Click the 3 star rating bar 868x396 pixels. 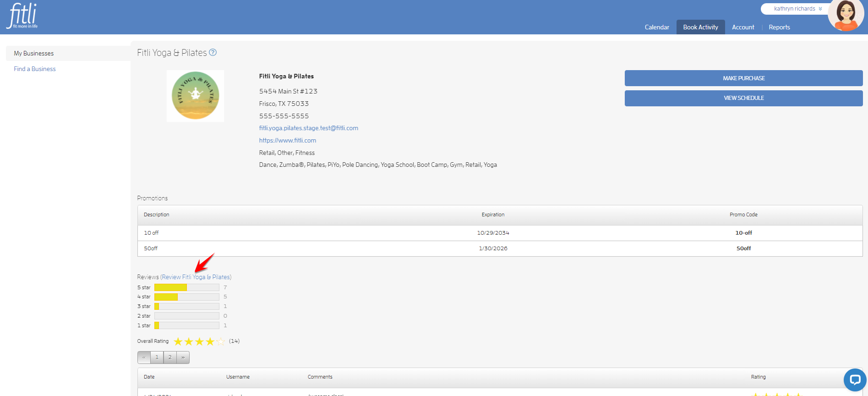tap(187, 306)
